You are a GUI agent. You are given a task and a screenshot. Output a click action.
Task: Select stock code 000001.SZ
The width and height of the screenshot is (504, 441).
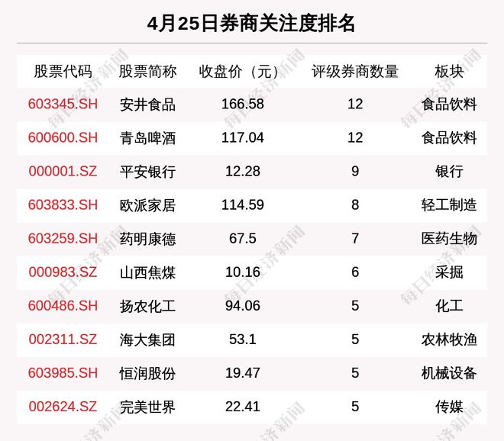63,171
